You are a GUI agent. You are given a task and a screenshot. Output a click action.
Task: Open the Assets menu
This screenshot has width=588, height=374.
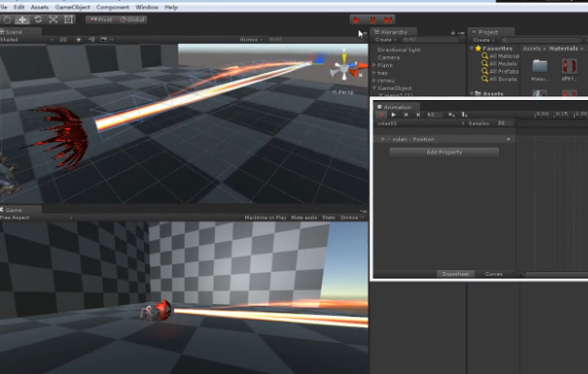click(39, 7)
